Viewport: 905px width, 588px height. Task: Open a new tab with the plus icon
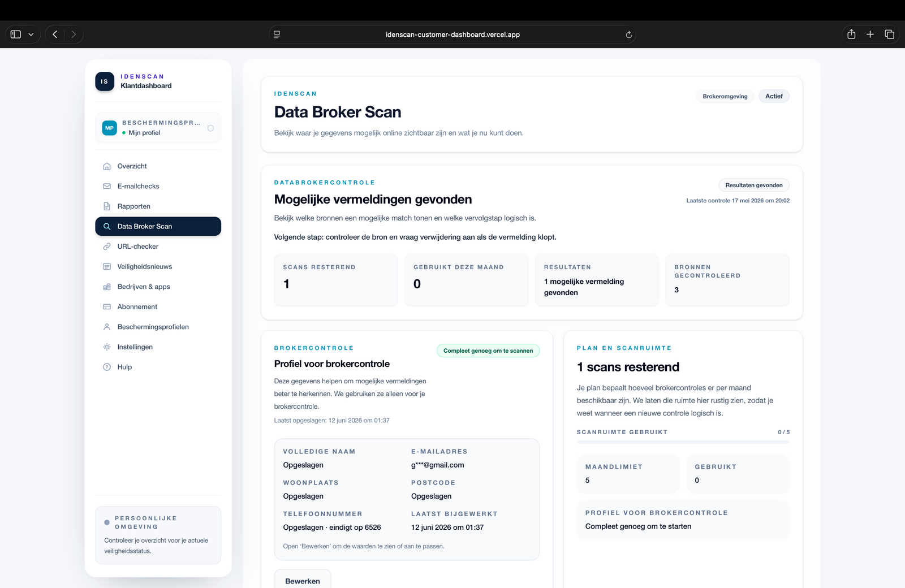coord(870,34)
